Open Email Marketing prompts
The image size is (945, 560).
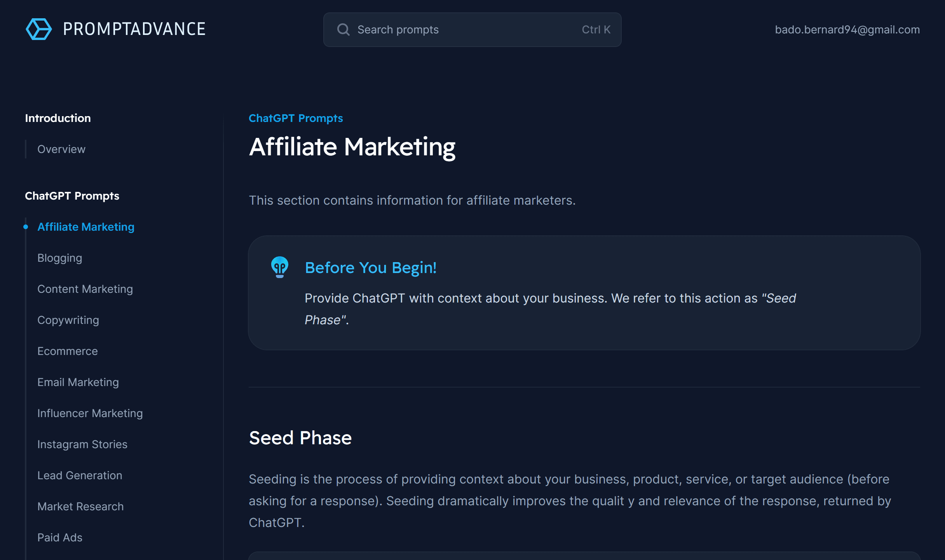[x=78, y=382]
